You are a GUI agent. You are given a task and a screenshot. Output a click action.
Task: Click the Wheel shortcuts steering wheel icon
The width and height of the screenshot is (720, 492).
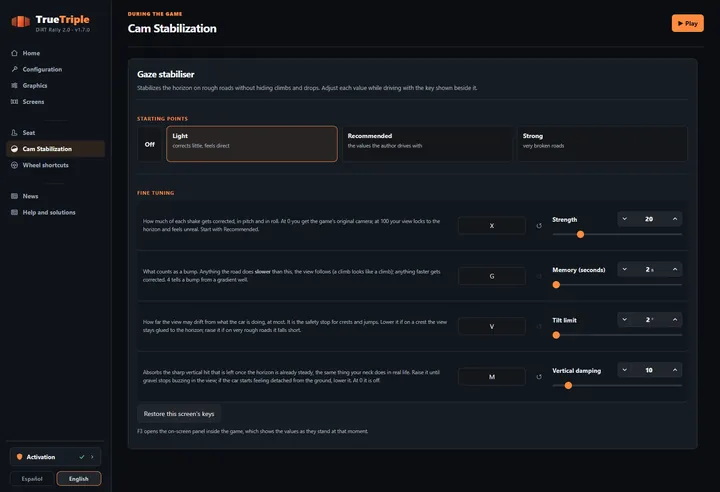[x=14, y=165]
